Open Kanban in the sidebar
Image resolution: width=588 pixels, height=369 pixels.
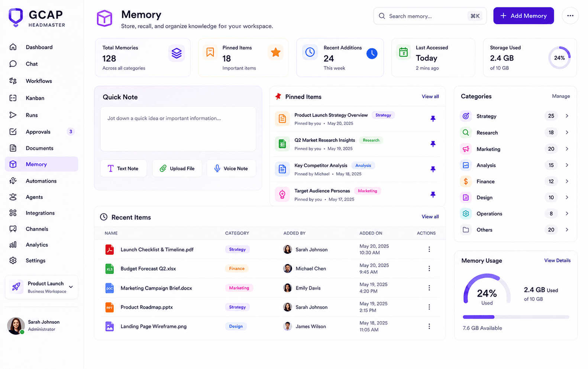(42, 98)
